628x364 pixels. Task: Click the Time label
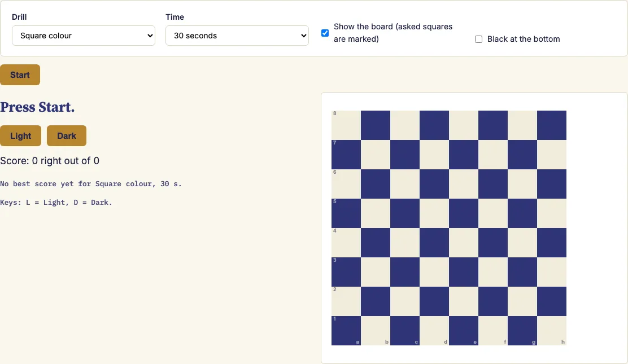click(175, 17)
